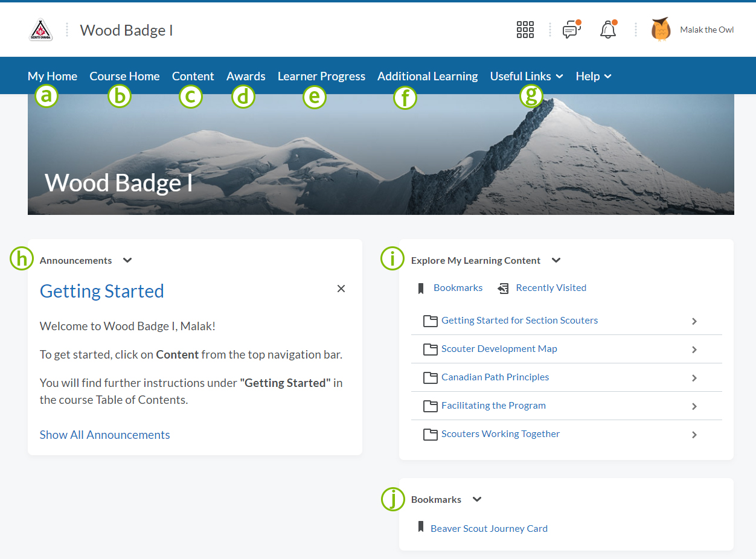Screen dimensions: 756x559
Task: Click Show All Announcements link
Action: tap(104, 435)
